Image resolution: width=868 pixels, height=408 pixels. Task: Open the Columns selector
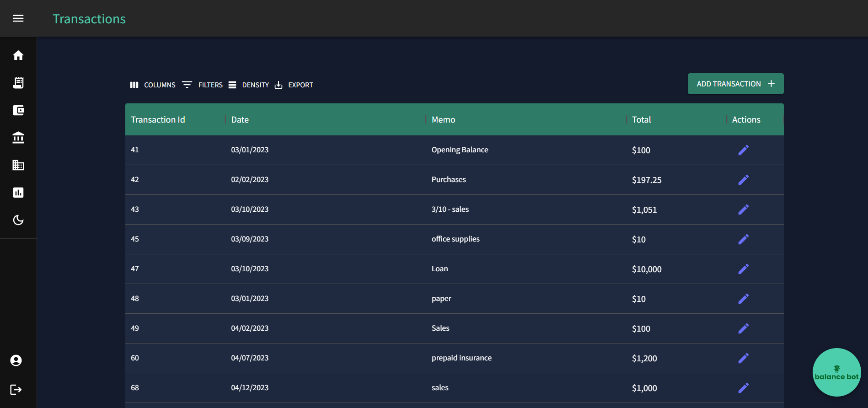(153, 85)
